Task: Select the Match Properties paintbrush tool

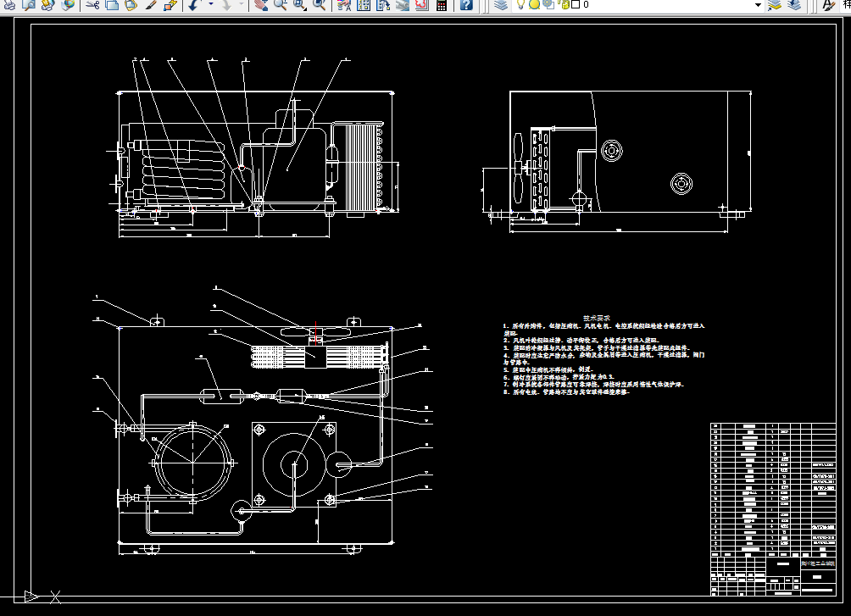Action: tap(151, 4)
